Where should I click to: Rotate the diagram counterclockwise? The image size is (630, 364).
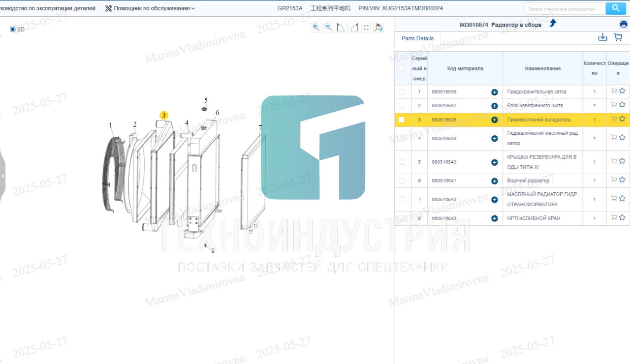coord(341,28)
